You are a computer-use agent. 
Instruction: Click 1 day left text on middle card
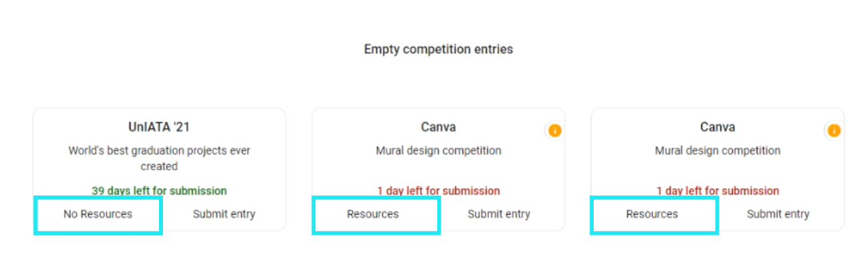click(x=439, y=191)
